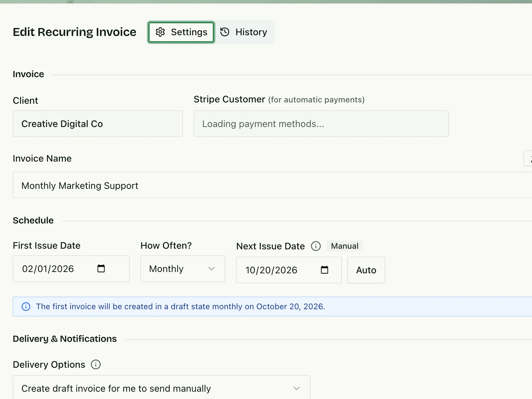
Task: Click the Settings gear icon
Action: click(x=160, y=32)
